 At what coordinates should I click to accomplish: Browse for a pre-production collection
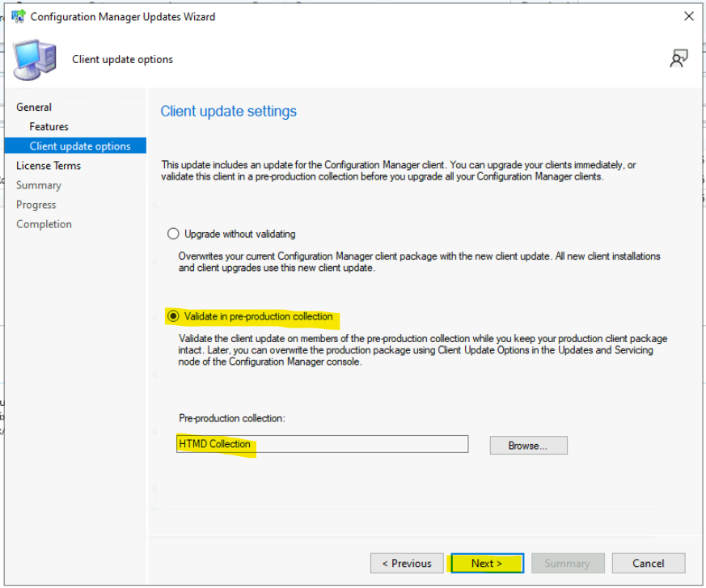point(528,446)
